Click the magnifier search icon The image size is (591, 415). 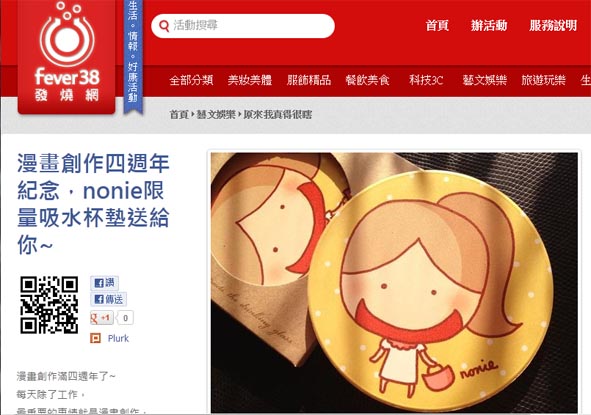click(x=164, y=26)
